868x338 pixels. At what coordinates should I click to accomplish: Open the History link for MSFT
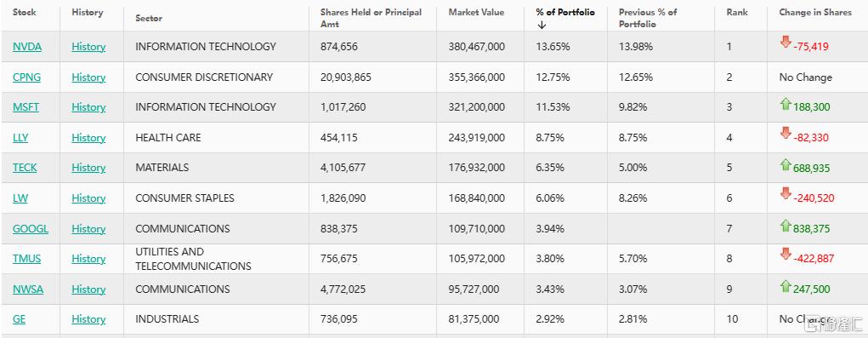coord(88,107)
